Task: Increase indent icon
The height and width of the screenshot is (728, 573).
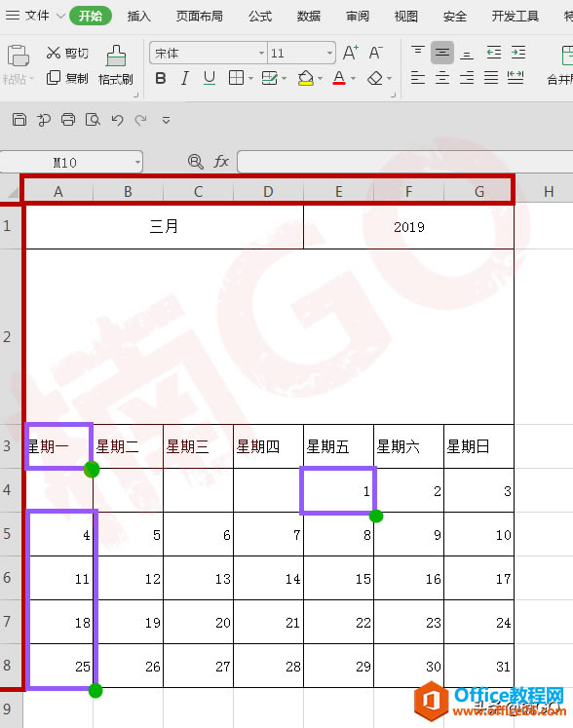Action: [x=518, y=53]
